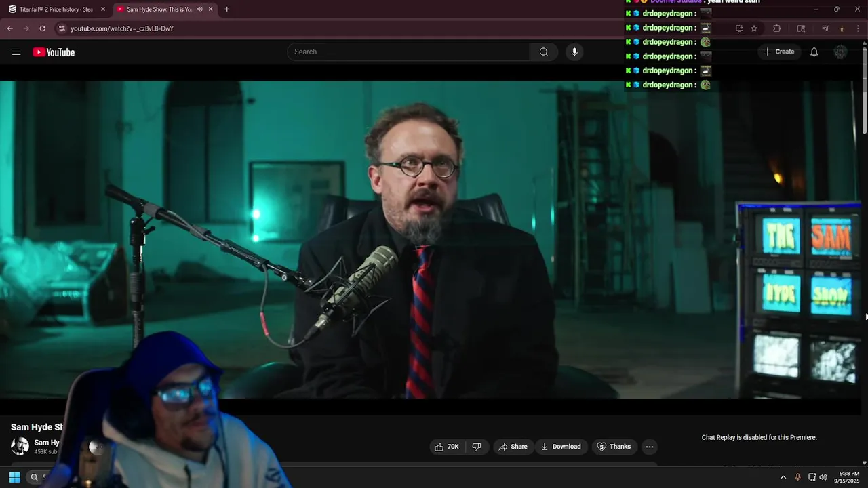This screenshot has width=868, height=488.
Task: Dislike the video
Action: coord(477,447)
